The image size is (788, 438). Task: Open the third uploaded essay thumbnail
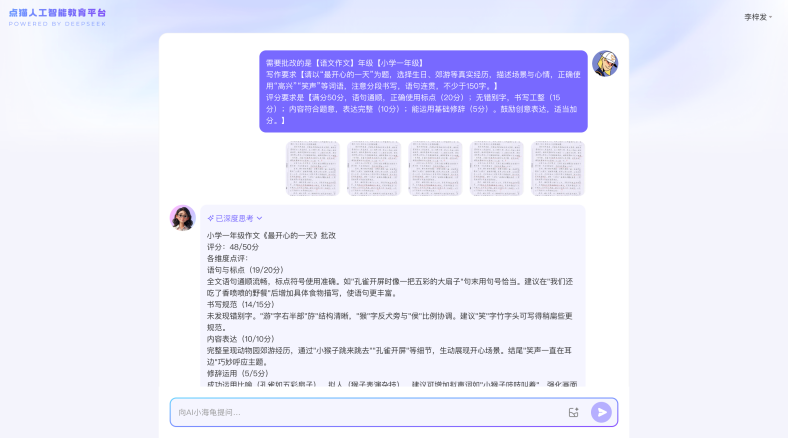(435, 168)
